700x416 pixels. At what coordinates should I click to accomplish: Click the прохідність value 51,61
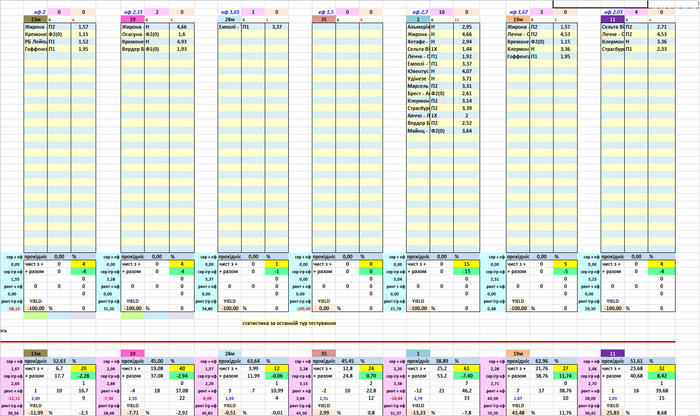tap(636, 361)
